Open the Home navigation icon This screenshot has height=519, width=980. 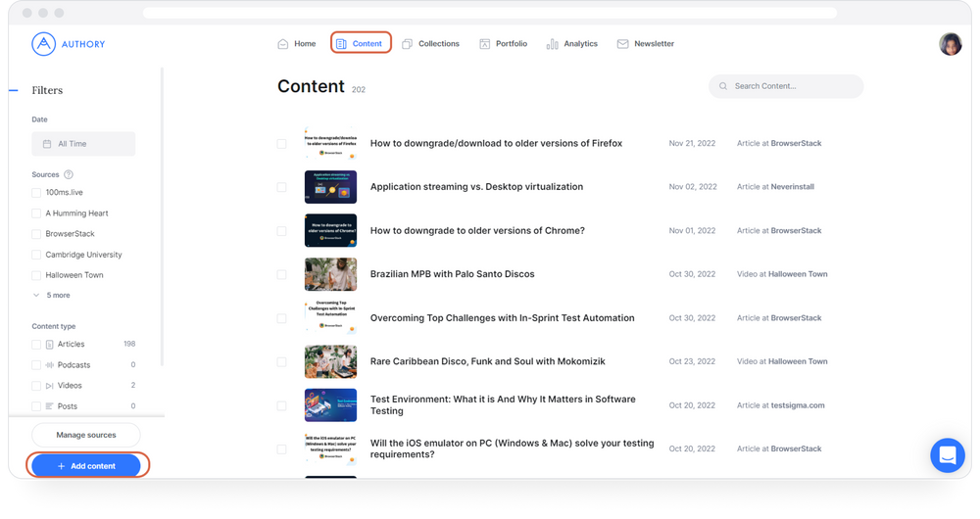point(283,44)
